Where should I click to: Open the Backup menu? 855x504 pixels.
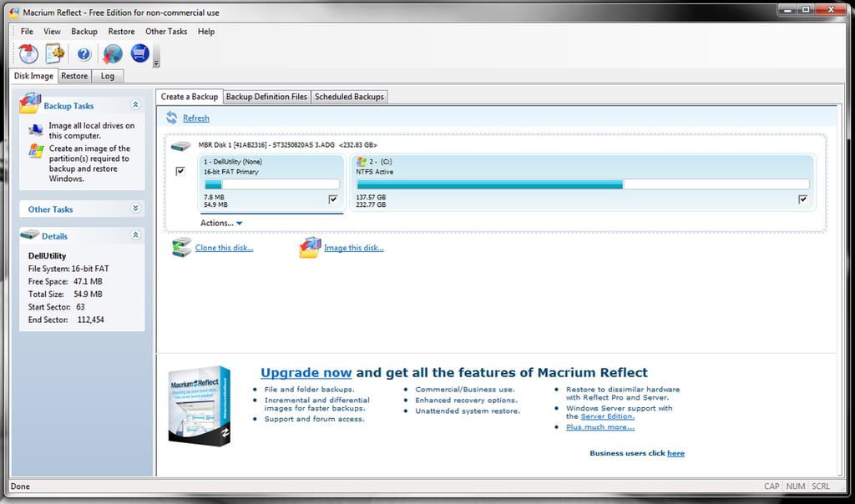(x=84, y=32)
